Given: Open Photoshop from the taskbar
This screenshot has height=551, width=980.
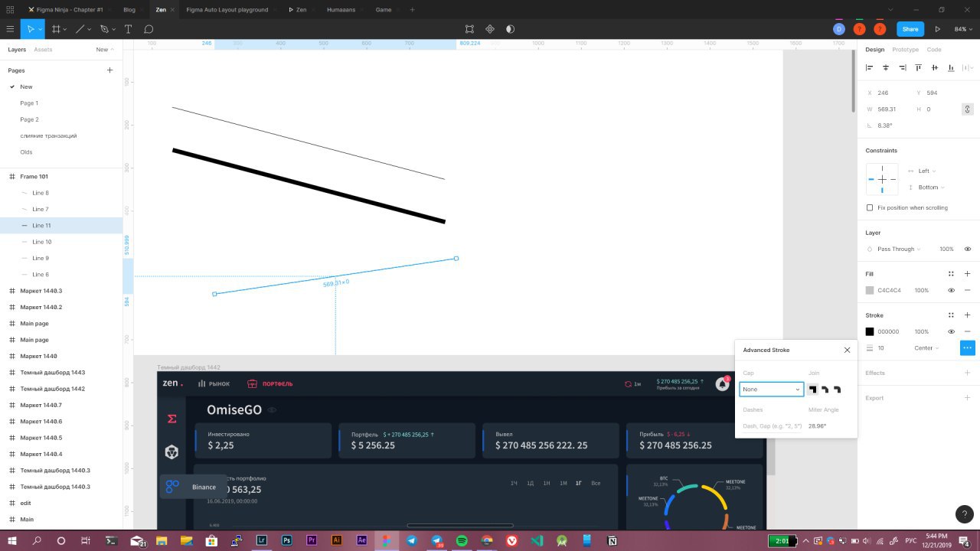Looking at the screenshot, I should pyautogui.click(x=287, y=540).
